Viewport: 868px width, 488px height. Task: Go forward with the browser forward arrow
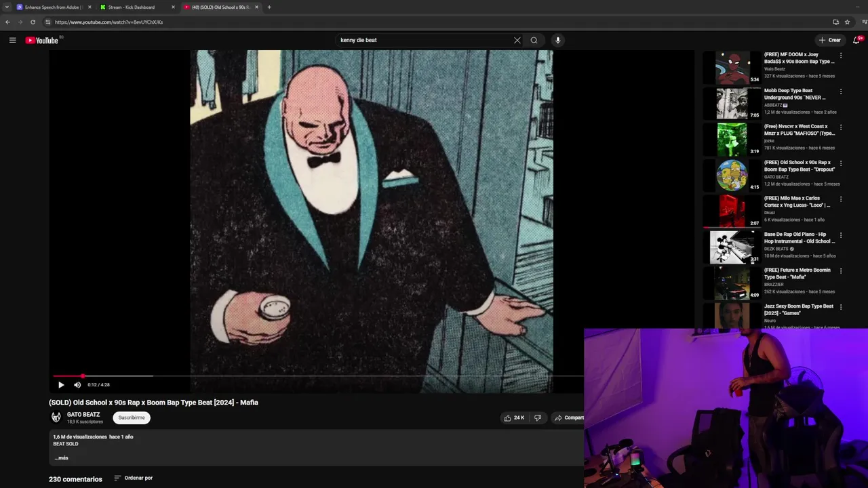click(x=20, y=22)
